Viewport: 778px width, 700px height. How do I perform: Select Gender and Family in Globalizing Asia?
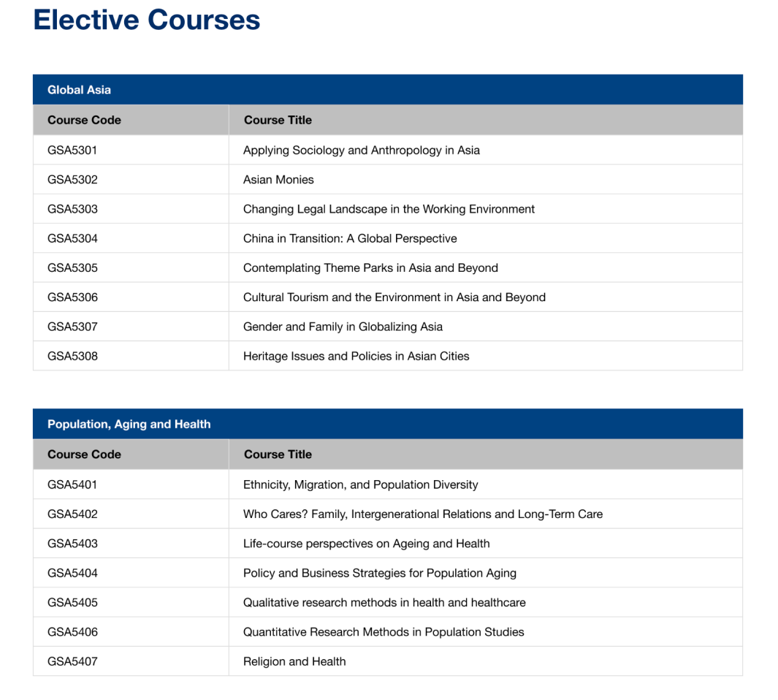343,327
